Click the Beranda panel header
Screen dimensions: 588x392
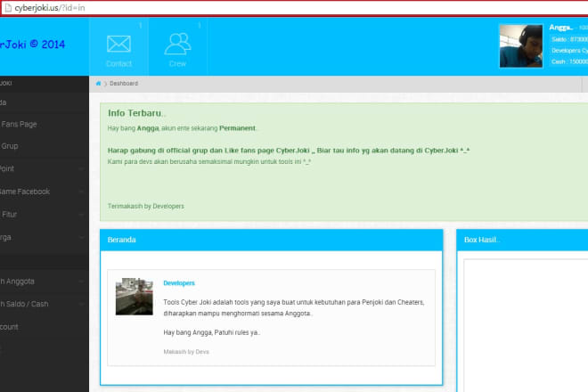pos(271,240)
